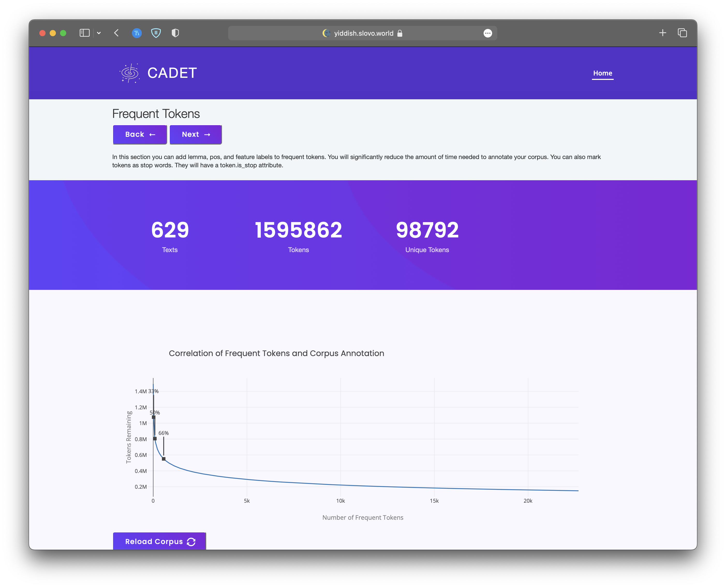Viewport: 726px width, 588px height.
Task: Select the 50% marker on chart
Action: (x=155, y=439)
